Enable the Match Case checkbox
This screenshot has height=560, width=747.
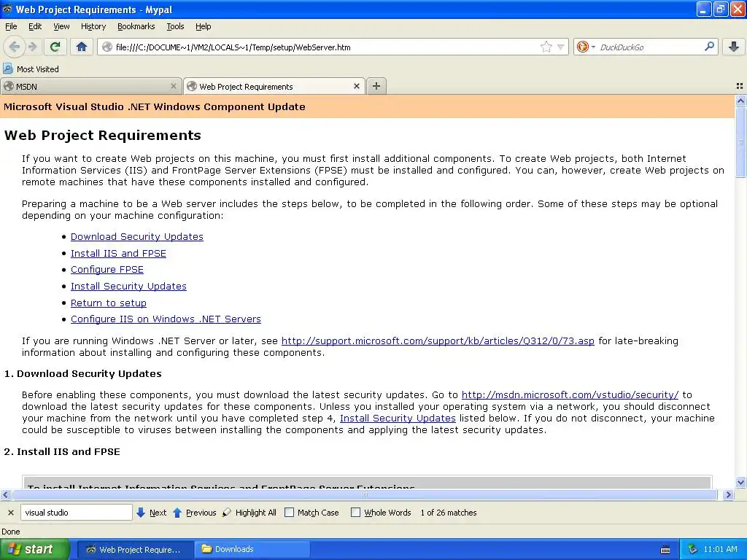[289, 513]
